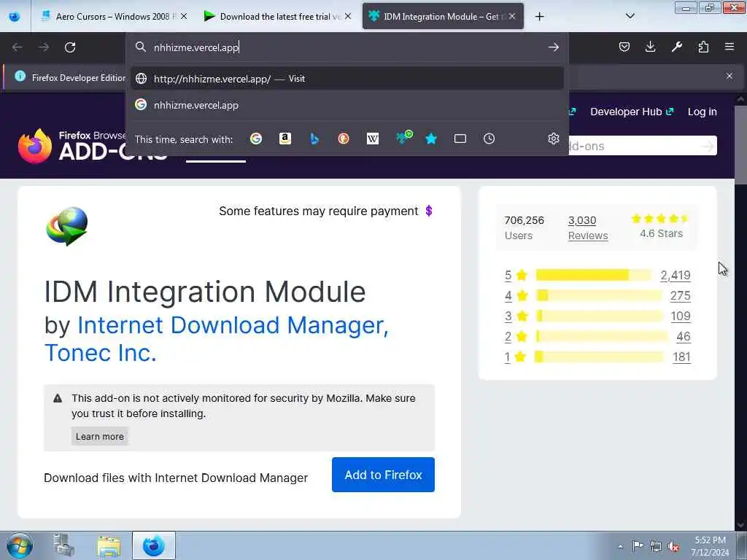Open the Downloads panel
The height and width of the screenshot is (560, 747).
[x=650, y=47]
